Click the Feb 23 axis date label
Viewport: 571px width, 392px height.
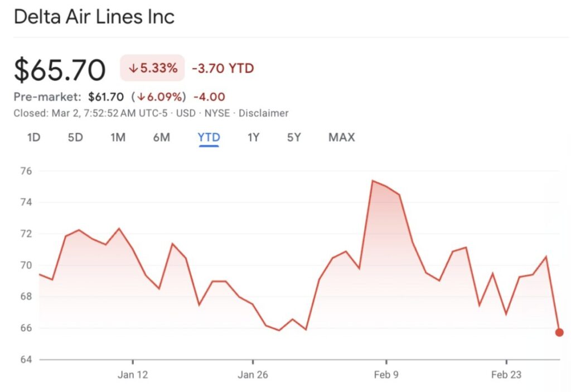(506, 375)
